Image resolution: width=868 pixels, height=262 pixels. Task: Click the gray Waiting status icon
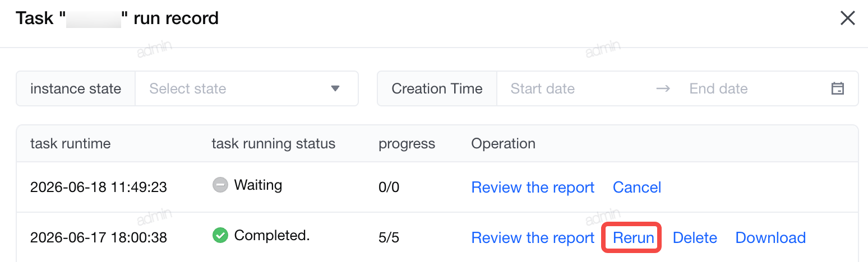[x=220, y=185]
